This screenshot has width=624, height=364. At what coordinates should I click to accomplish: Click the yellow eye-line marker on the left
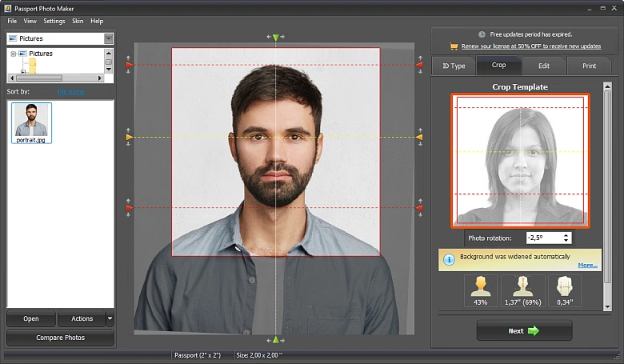130,138
